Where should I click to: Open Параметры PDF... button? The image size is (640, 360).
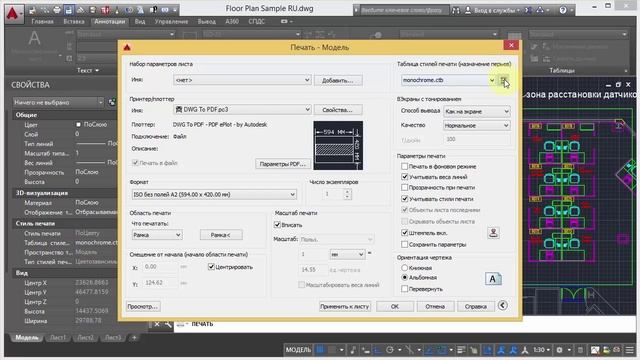pos(282,164)
